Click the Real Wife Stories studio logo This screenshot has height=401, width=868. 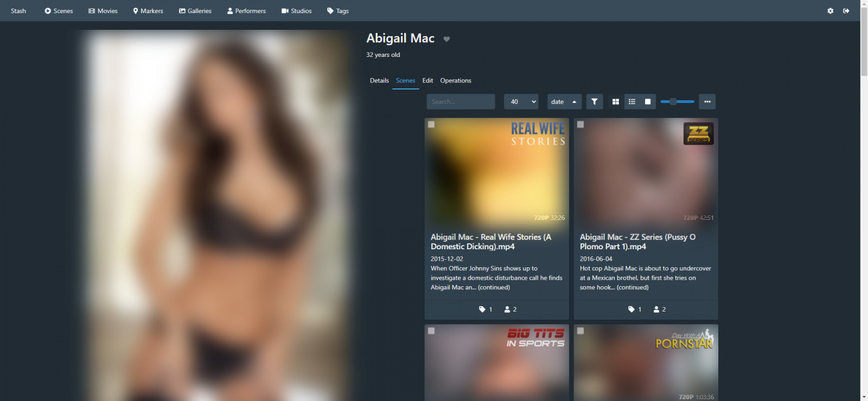point(538,134)
